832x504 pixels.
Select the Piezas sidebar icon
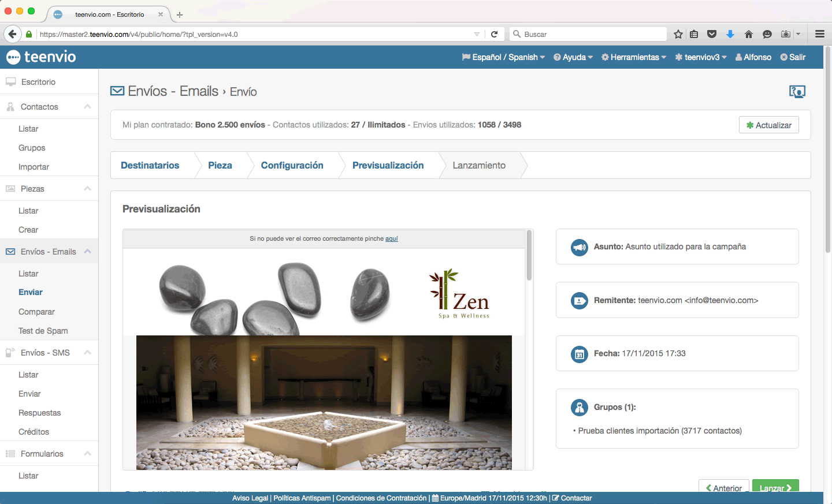click(x=10, y=188)
